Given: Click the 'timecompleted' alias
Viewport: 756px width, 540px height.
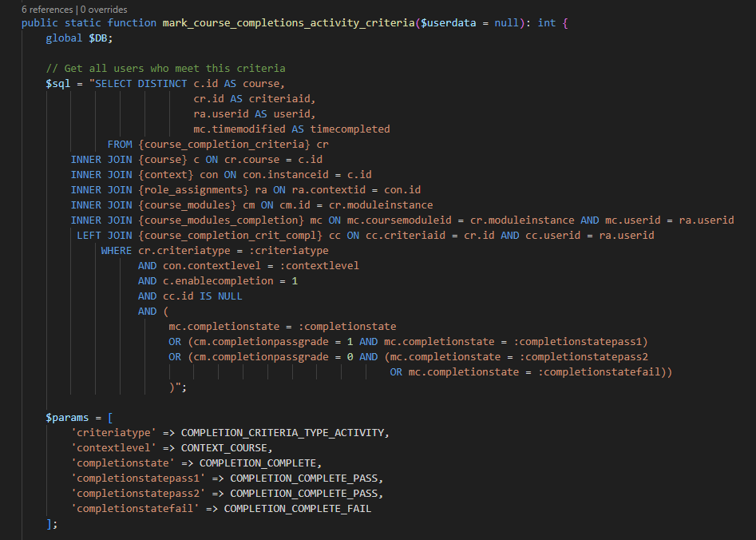Looking at the screenshot, I should point(350,129).
